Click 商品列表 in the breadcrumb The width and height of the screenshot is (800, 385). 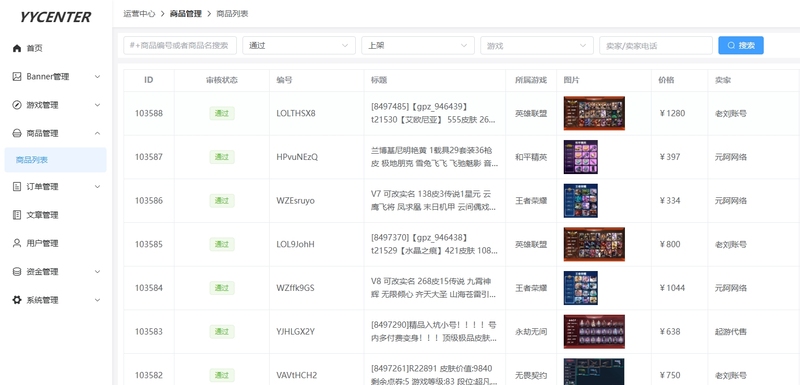232,14
